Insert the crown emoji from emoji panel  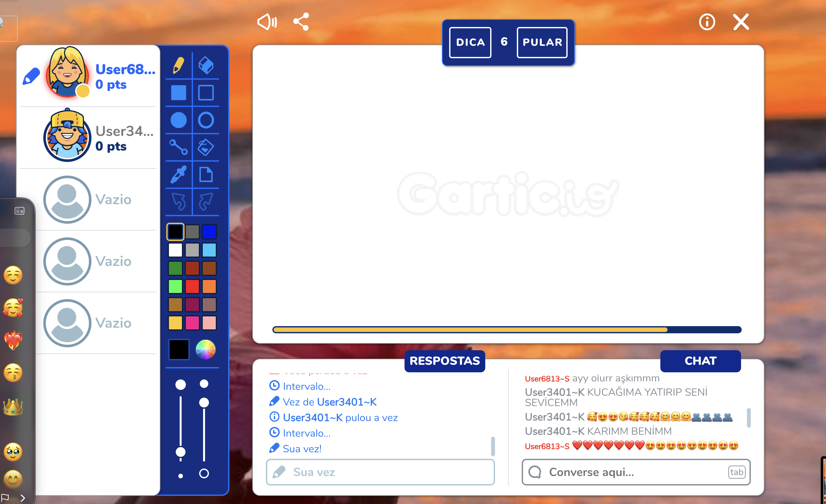13,407
